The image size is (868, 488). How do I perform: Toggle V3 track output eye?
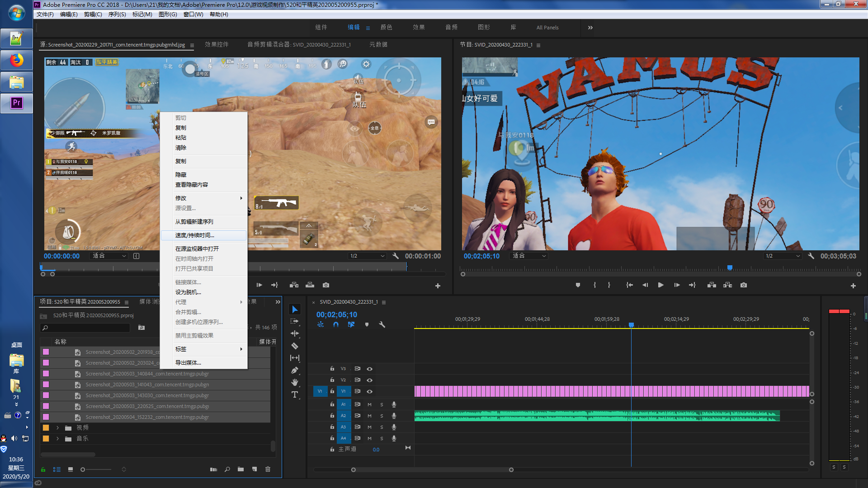(x=369, y=369)
